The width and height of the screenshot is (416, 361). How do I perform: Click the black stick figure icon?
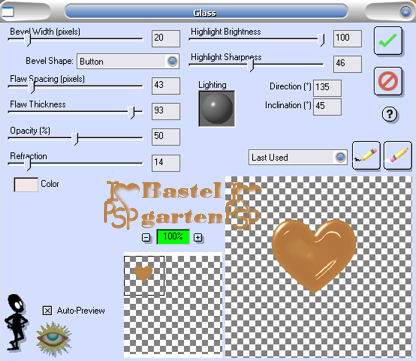(x=16, y=322)
